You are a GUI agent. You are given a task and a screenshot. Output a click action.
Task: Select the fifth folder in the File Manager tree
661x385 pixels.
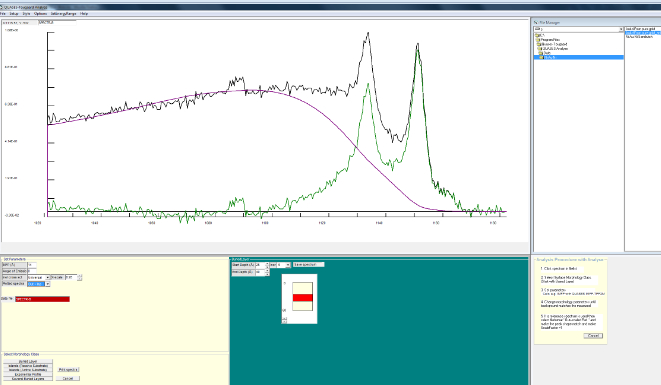coord(545,53)
